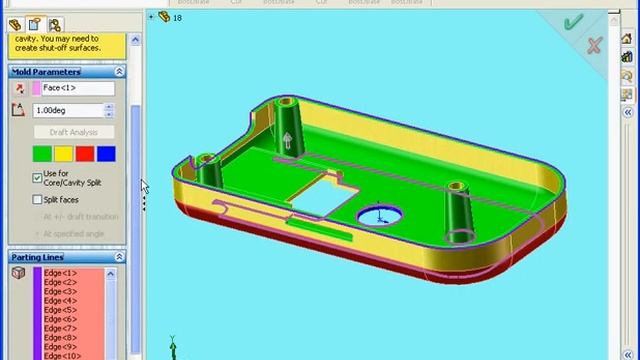Image resolution: width=640 pixels, height=360 pixels.
Task: Edit the 1.00deg draft angle field
Action: pyautogui.click(x=69, y=111)
